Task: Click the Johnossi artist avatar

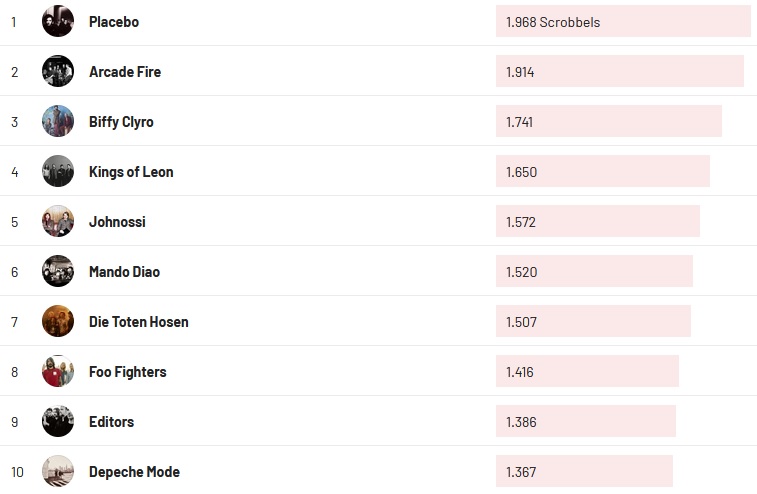Action: pos(58,221)
